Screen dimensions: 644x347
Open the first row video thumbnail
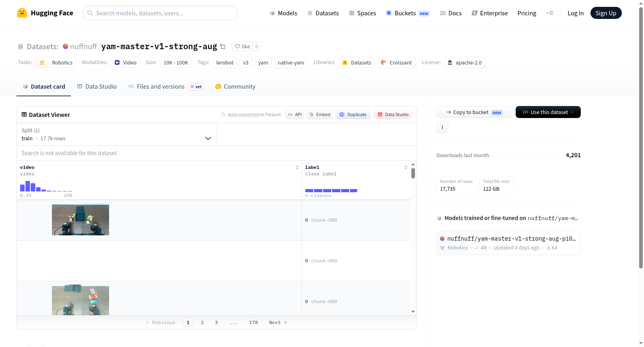click(x=80, y=220)
